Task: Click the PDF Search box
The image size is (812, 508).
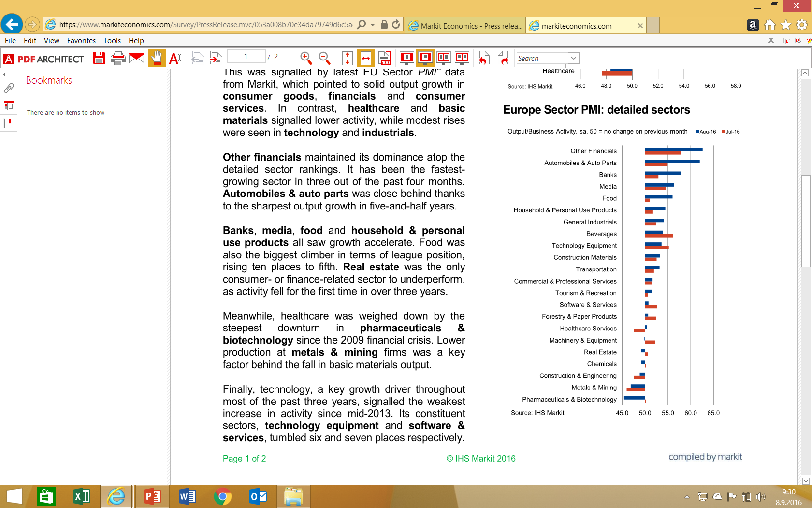Action: pyautogui.click(x=542, y=58)
